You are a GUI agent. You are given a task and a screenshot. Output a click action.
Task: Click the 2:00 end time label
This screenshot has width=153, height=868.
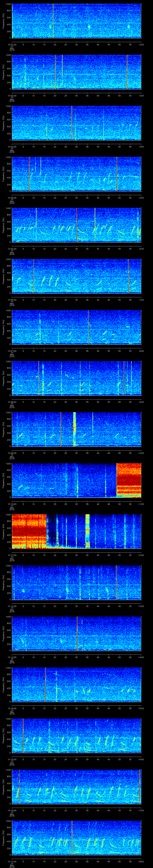pyautogui.click(x=141, y=44)
